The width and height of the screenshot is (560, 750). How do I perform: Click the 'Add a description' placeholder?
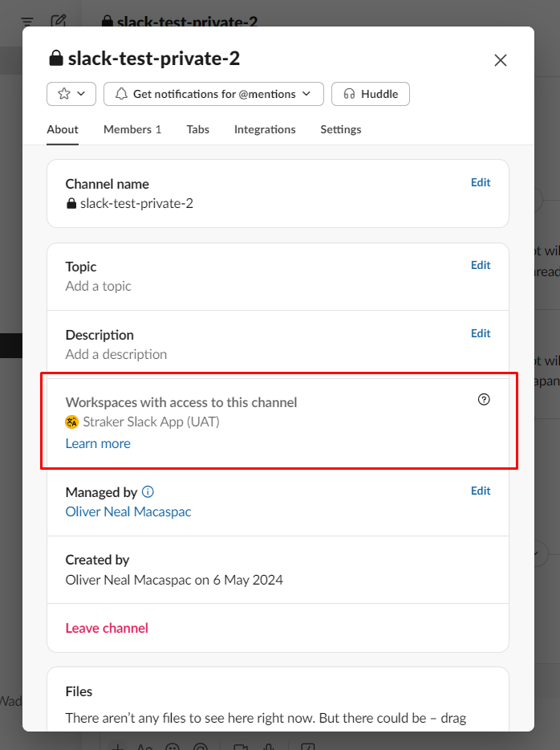click(x=116, y=354)
